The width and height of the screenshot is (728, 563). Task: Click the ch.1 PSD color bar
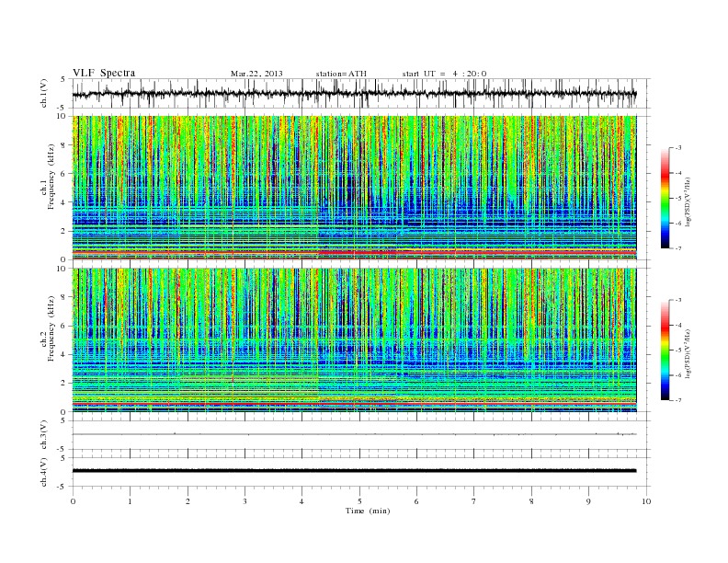coord(665,198)
